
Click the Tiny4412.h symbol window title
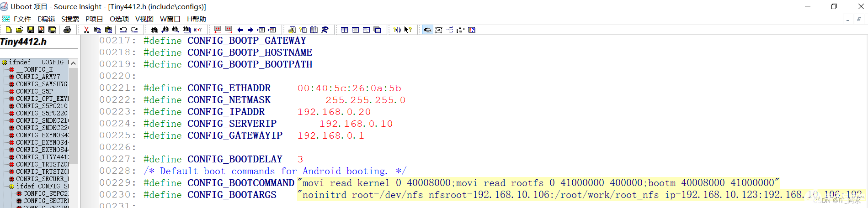point(23,42)
